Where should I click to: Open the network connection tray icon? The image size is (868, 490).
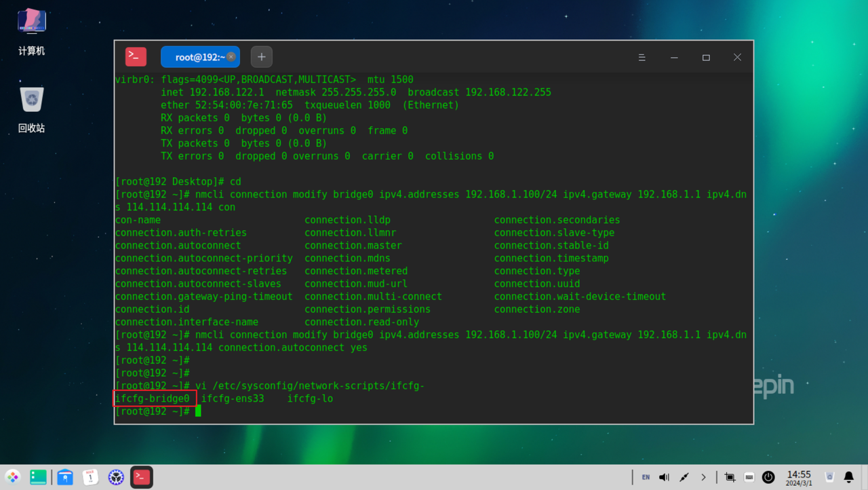point(684,477)
